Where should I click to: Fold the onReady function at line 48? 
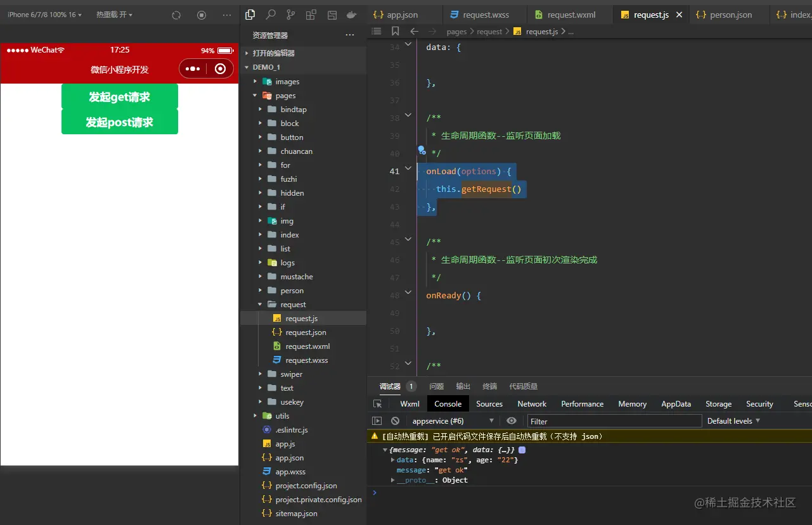pos(409,293)
